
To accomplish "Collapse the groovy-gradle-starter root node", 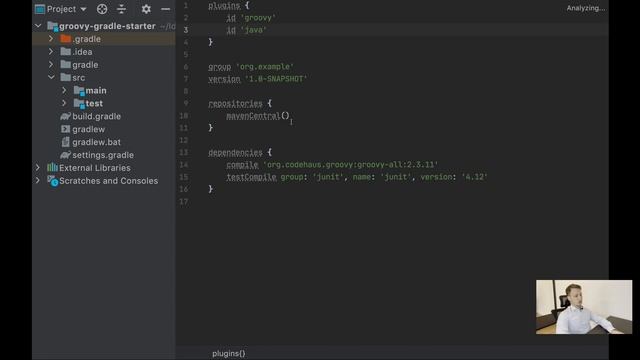I will (x=38, y=26).
